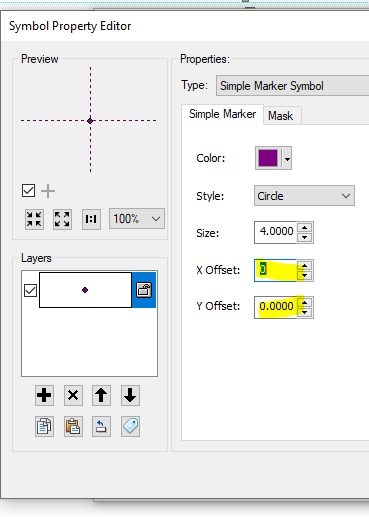Select the Simple Marker tab
Image resolution: width=369 pixels, height=517 pixels.
pyautogui.click(x=222, y=114)
